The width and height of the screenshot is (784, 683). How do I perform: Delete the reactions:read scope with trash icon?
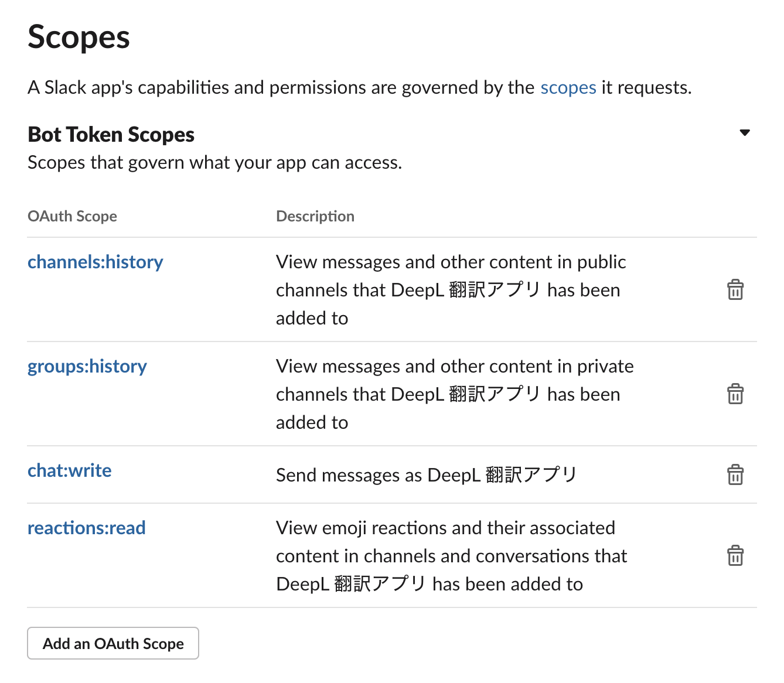(736, 555)
